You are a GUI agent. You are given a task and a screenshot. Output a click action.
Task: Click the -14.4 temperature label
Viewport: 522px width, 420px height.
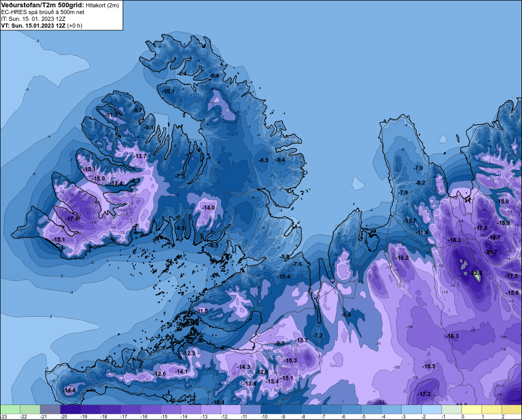[70, 390]
